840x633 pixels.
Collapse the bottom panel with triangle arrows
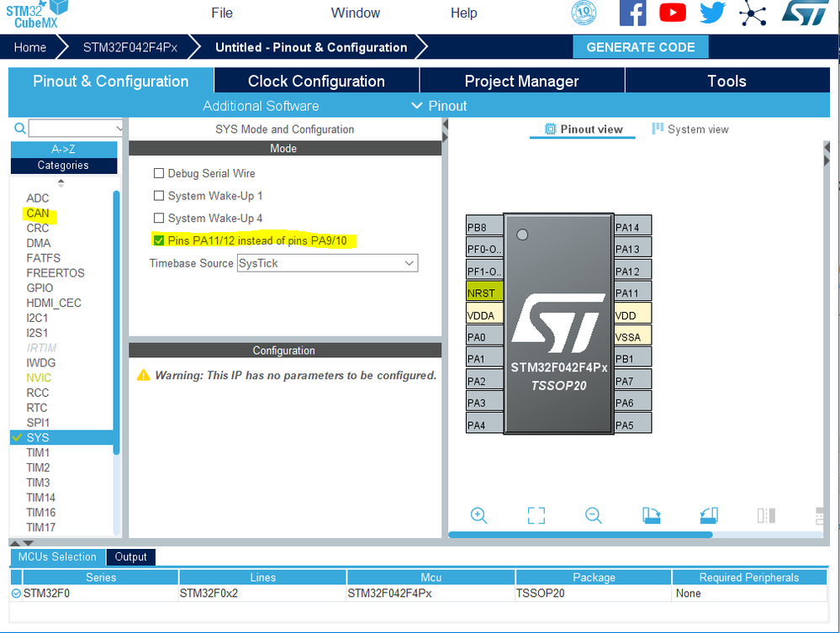pos(22,542)
